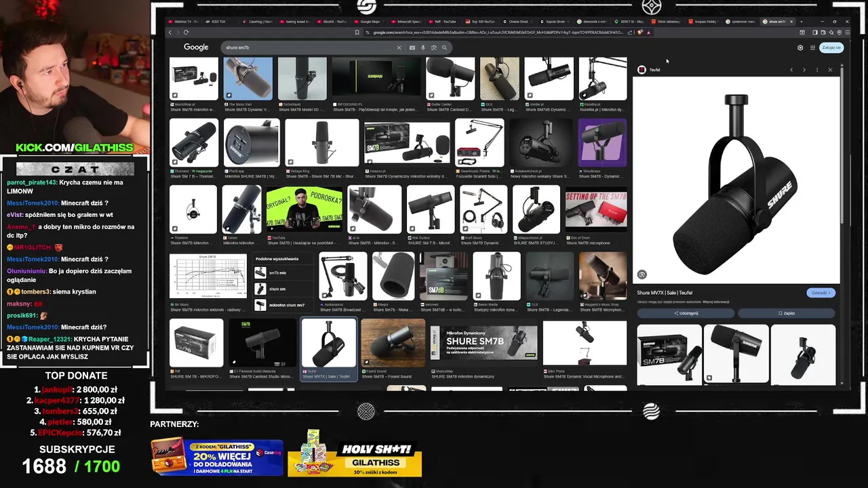Open the Audiosaurus broadcast arm microphone thumbnail
This screenshot has height=488, width=868.
(x=343, y=277)
